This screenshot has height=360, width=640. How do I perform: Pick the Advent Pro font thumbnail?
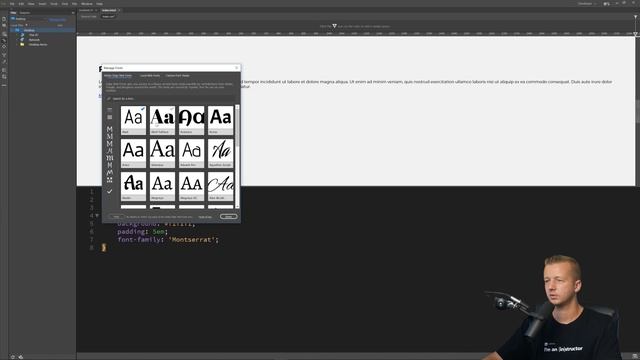[191, 153]
